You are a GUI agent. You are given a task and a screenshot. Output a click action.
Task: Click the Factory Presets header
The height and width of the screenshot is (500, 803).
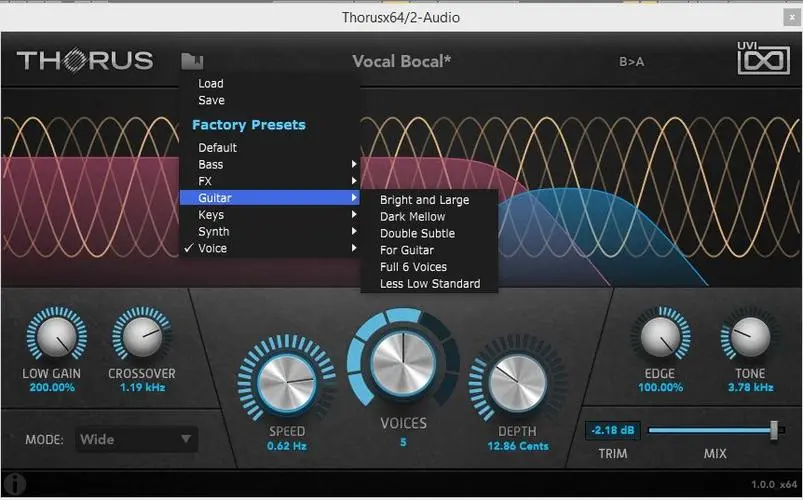(249, 125)
